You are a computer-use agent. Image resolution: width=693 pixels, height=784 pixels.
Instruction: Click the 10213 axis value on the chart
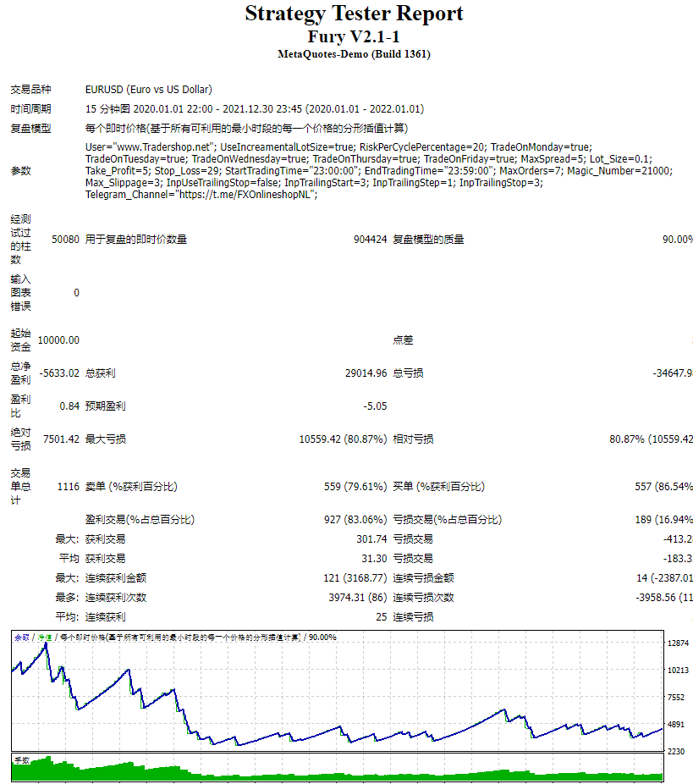pos(679,671)
